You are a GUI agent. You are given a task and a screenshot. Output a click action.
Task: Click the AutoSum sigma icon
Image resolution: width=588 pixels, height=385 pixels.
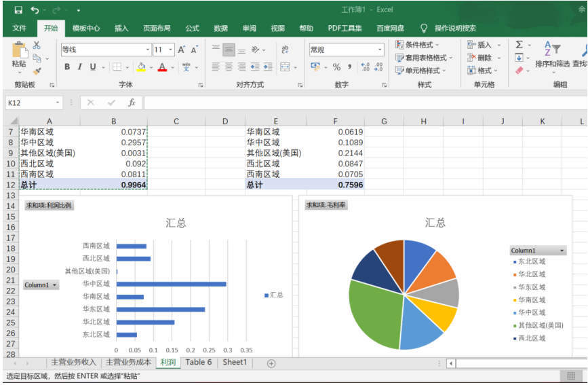(x=519, y=45)
